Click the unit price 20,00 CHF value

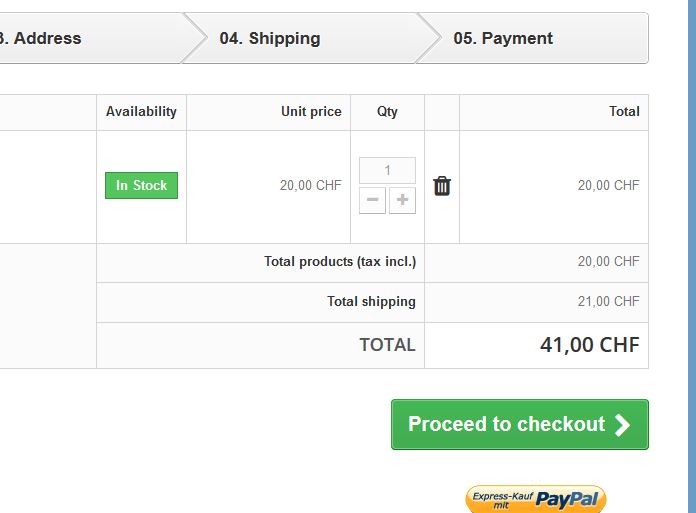coord(310,186)
